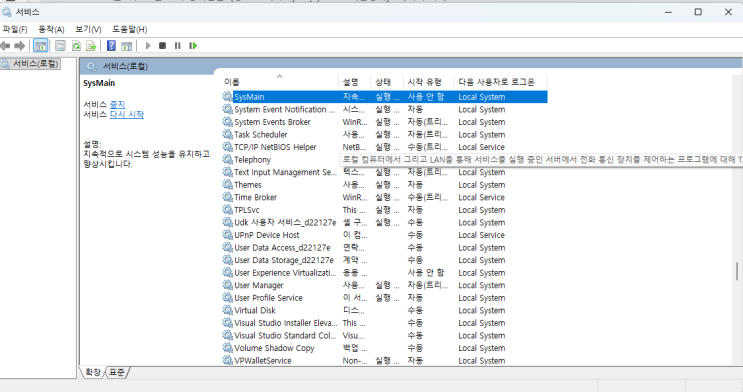Click the Refresh toolbar icon
The image size is (743, 392).
(x=76, y=46)
